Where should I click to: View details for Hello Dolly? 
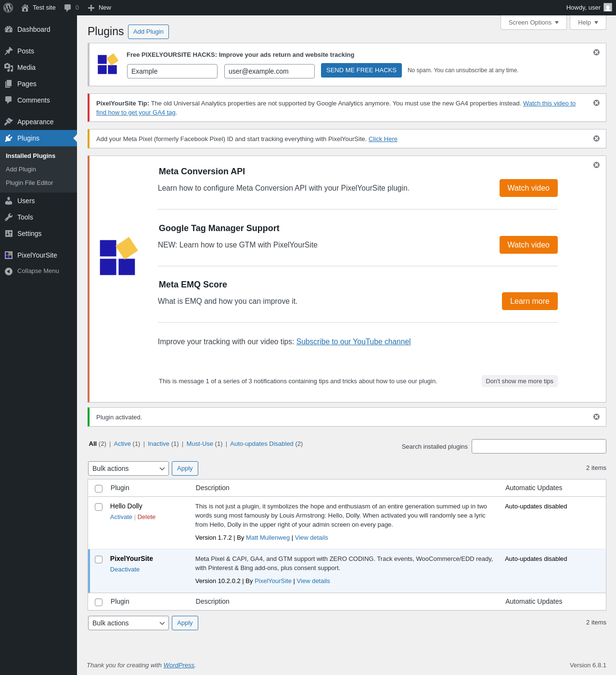(x=311, y=538)
